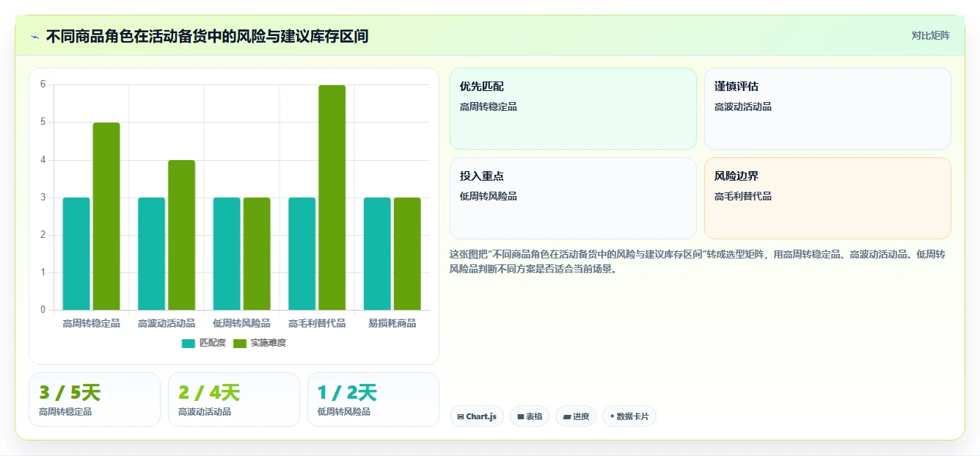Click the lightning icon beside the title
This screenshot has width=980, height=456.
35,37
